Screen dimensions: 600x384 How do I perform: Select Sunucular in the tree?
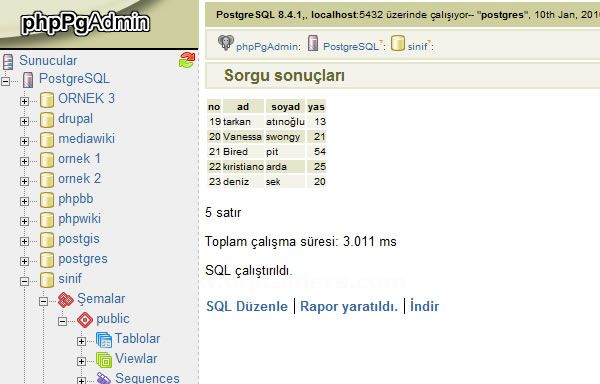pos(48,60)
